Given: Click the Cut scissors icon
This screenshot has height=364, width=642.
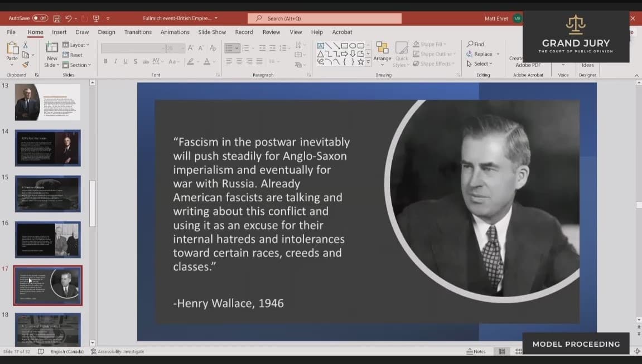Looking at the screenshot, I should [25, 45].
